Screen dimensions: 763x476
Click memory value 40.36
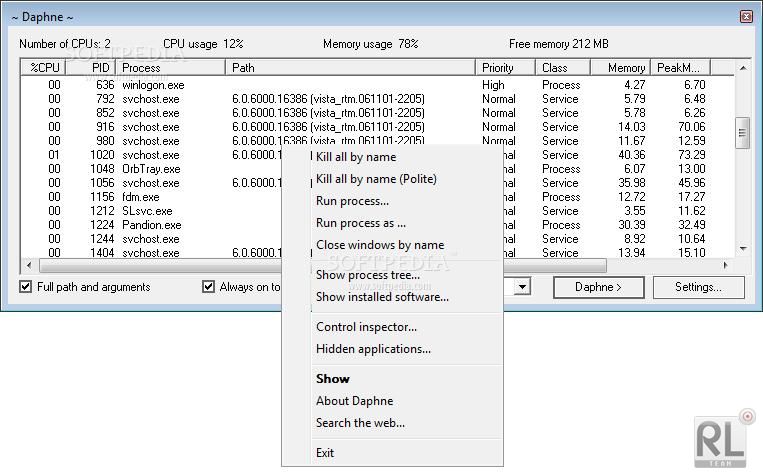(632, 155)
